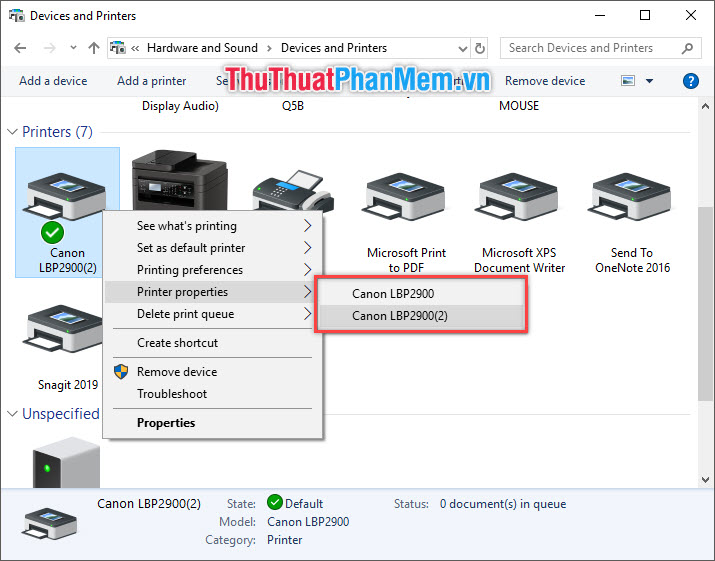The height and width of the screenshot is (561, 715).
Task: Select the Microsoft XPS Document Writer printer
Action: tap(519, 223)
